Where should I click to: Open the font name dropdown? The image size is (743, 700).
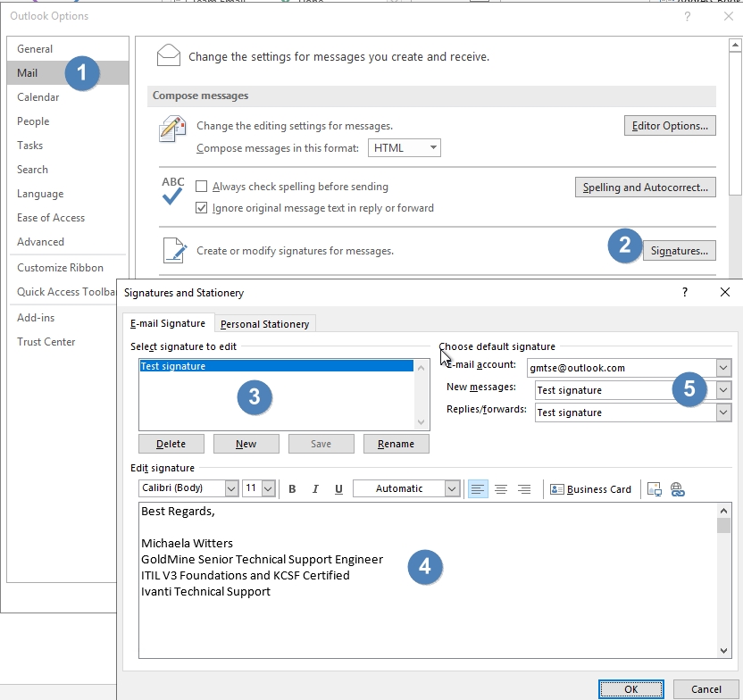point(231,489)
